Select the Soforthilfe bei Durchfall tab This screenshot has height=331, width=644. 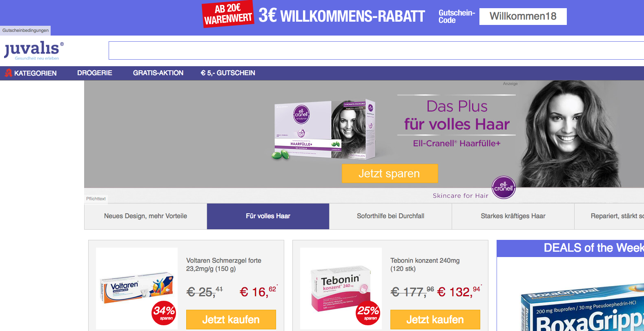pos(390,216)
